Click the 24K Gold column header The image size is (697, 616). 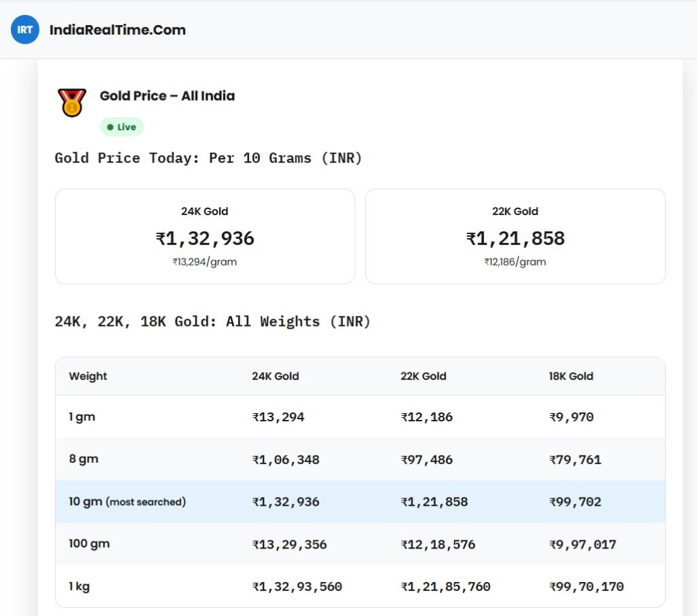pos(275,376)
